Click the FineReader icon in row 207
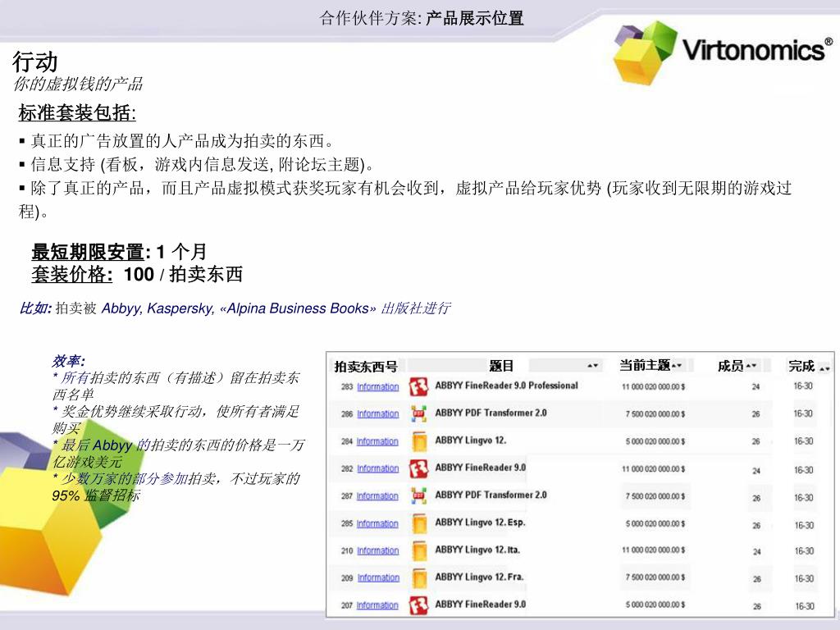Screen dimensions: 840x630 pos(419,605)
